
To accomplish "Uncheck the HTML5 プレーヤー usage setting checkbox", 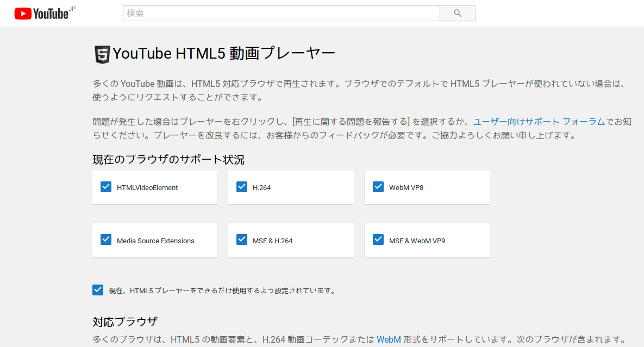I will click(98, 290).
